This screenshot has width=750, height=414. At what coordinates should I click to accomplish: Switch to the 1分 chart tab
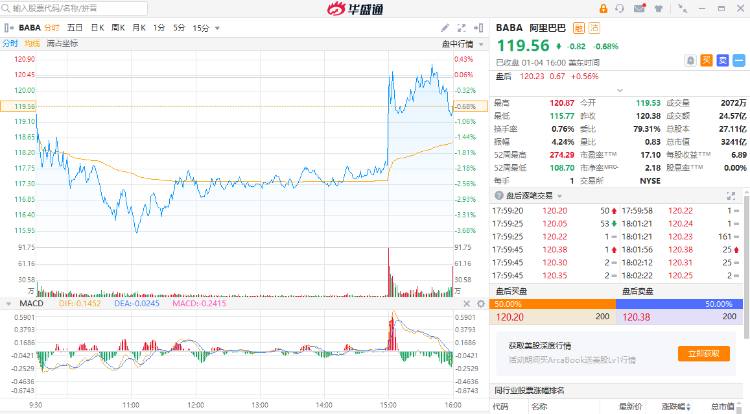click(x=159, y=28)
